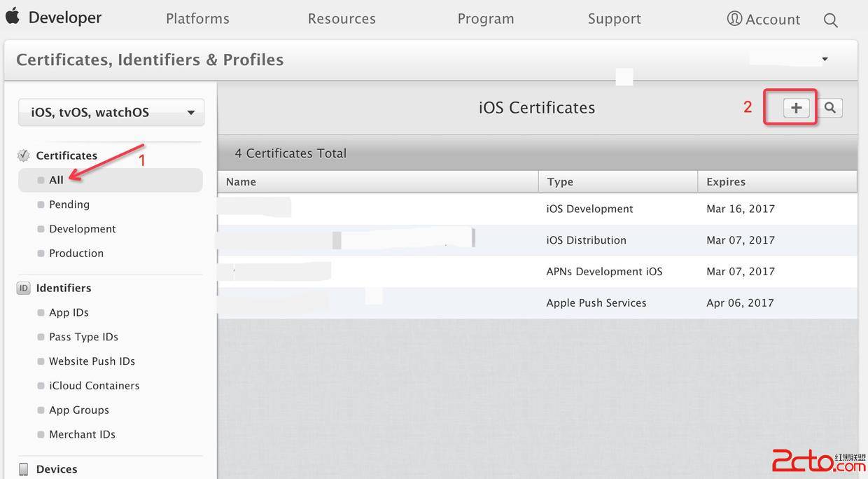This screenshot has width=868, height=479.
Task: Open the site search icon in top navigation
Action: [831, 20]
